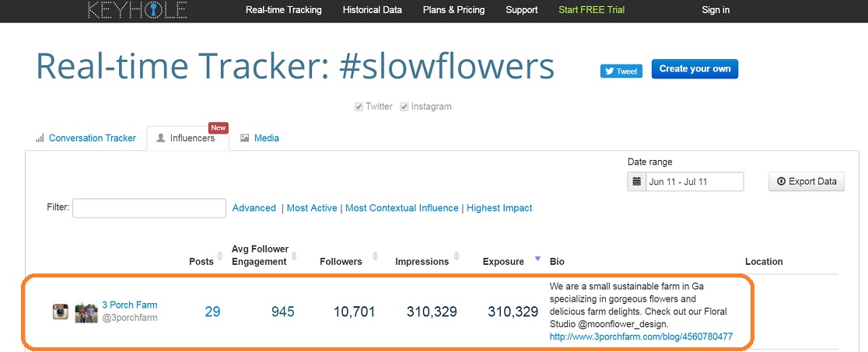This screenshot has height=352, width=868.
Task: Click the Conversation Tracker bar chart icon
Action: coord(40,138)
